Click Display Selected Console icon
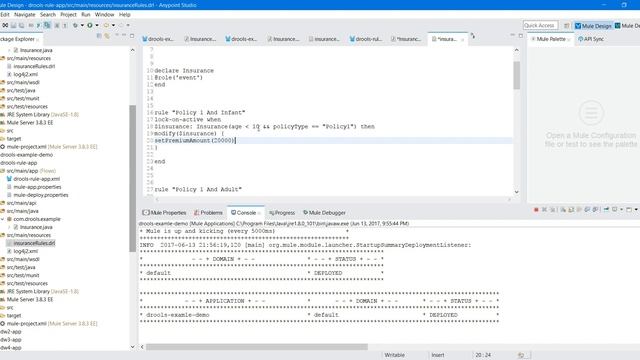The height and width of the screenshot is (360, 640). coord(615,209)
